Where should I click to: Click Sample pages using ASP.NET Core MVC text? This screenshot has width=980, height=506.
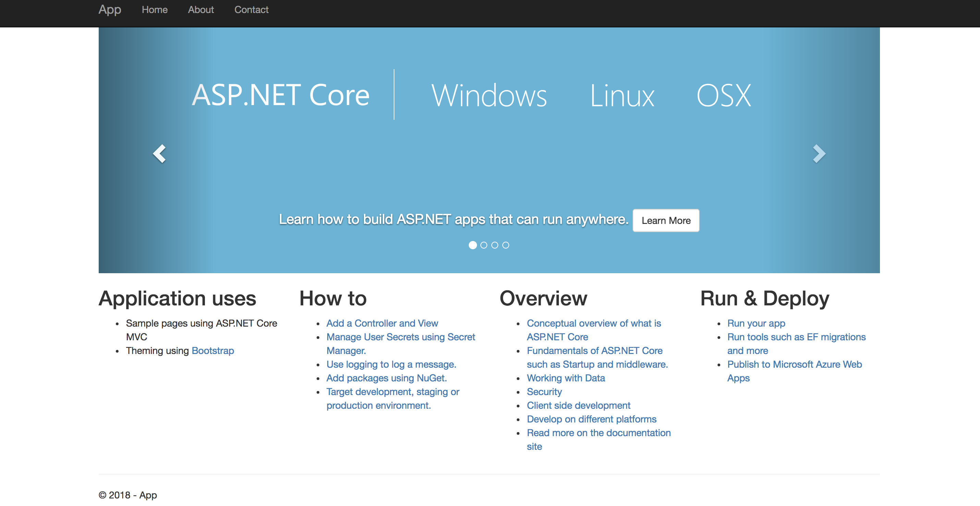[x=201, y=330]
